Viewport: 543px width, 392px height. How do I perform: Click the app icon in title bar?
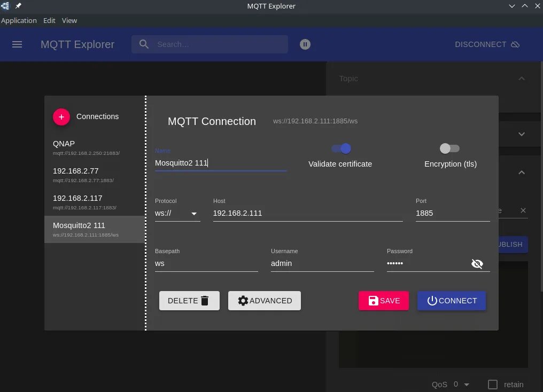tap(5, 5)
